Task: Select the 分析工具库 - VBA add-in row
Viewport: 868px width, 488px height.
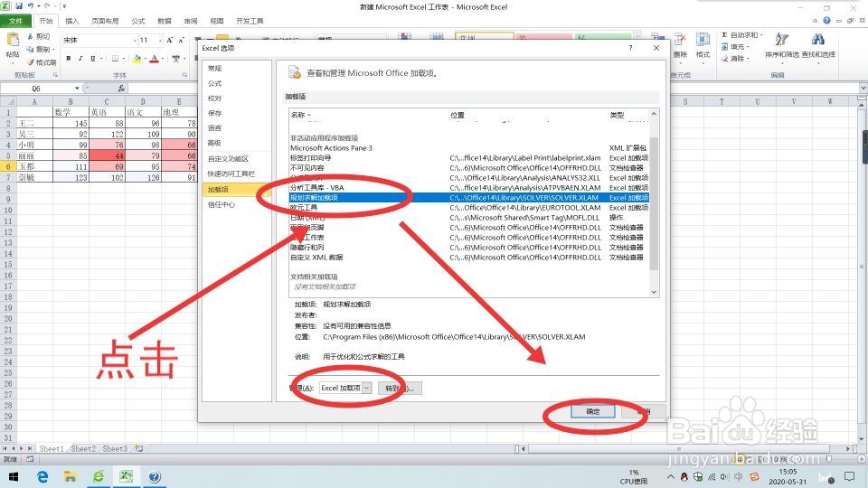Action: [469, 188]
